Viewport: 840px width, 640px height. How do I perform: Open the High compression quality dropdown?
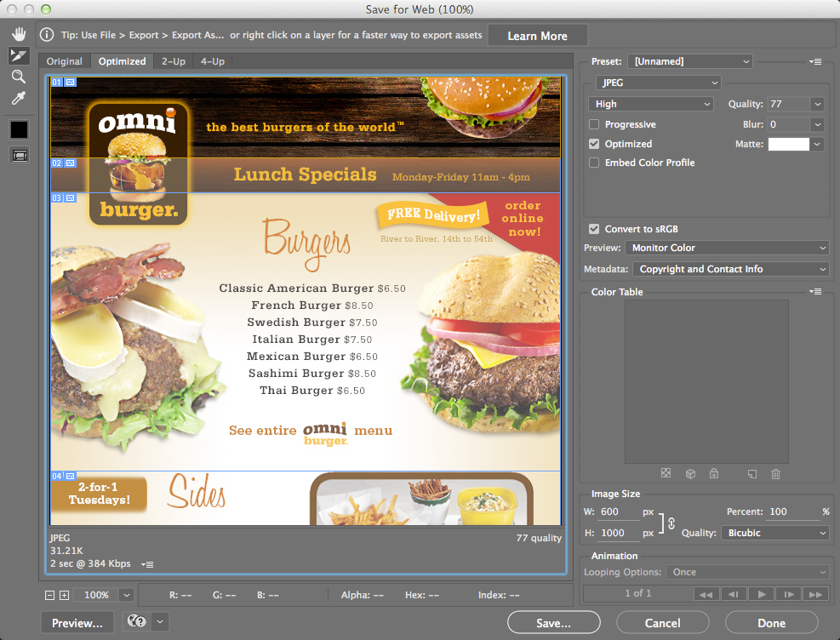point(650,103)
